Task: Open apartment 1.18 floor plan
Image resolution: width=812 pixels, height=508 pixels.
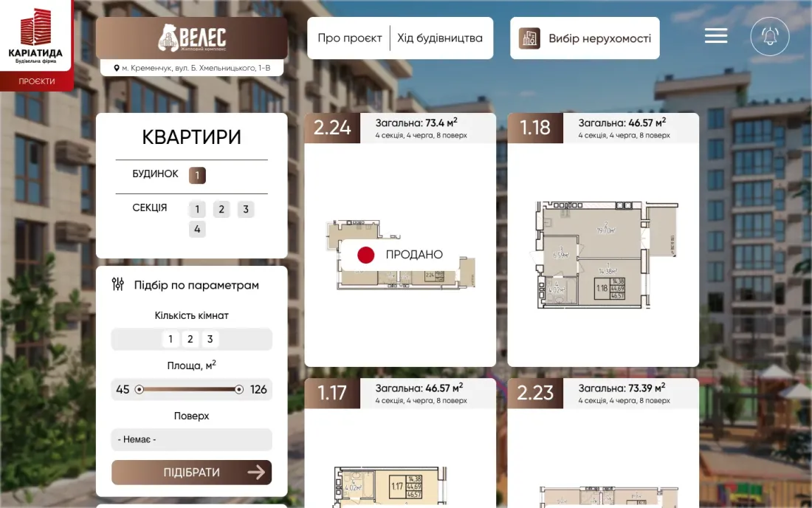Action: click(606, 255)
